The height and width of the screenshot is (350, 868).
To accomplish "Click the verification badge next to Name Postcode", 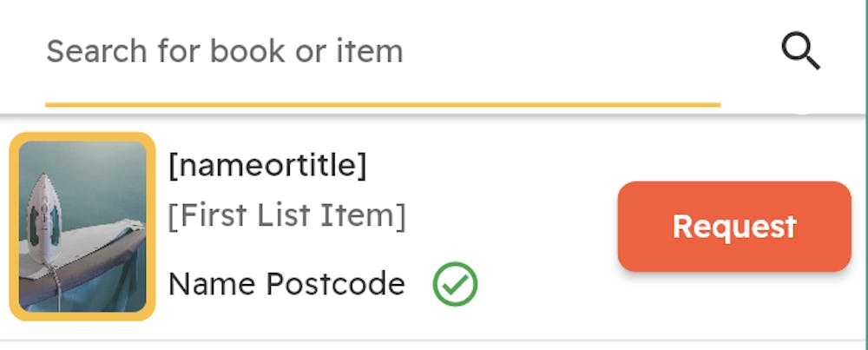I will tap(455, 284).
